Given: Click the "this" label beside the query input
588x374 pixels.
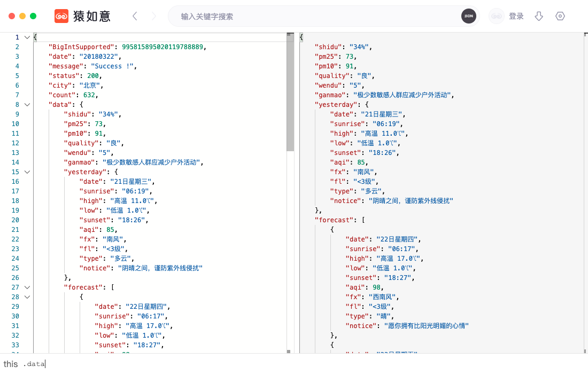Looking at the screenshot, I should [11, 364].
